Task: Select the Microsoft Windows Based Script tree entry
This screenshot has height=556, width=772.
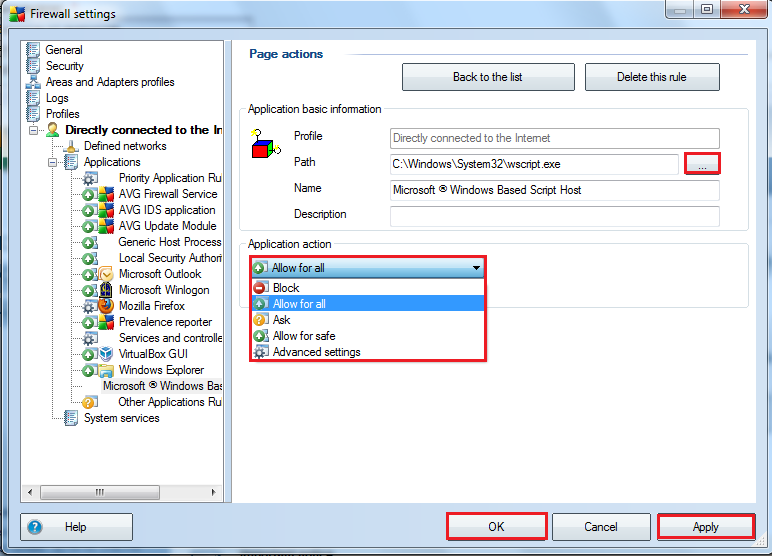Action: 162,386
